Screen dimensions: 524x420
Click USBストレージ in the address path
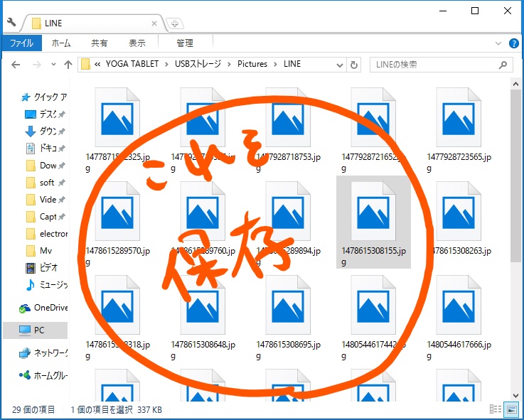[x=198, y=64]
